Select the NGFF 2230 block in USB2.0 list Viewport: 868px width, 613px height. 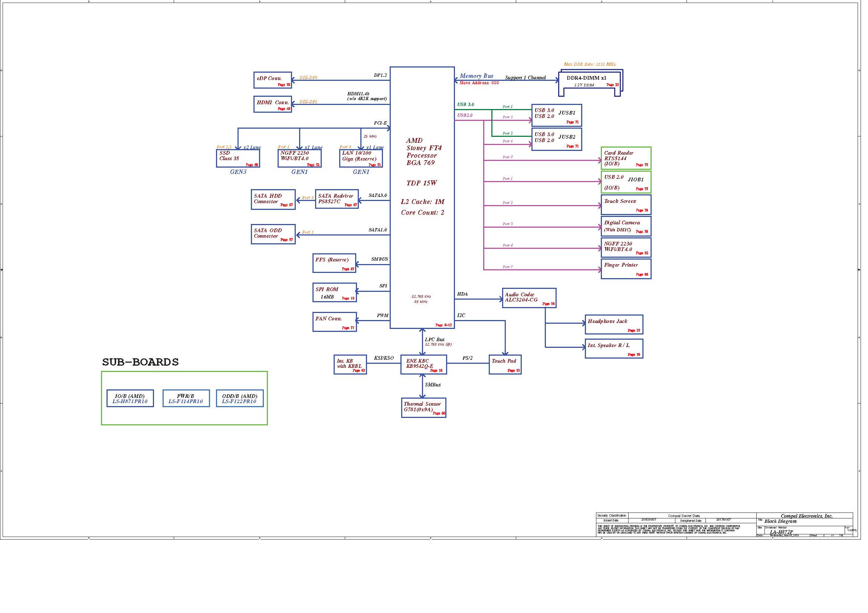coord(626,247)
